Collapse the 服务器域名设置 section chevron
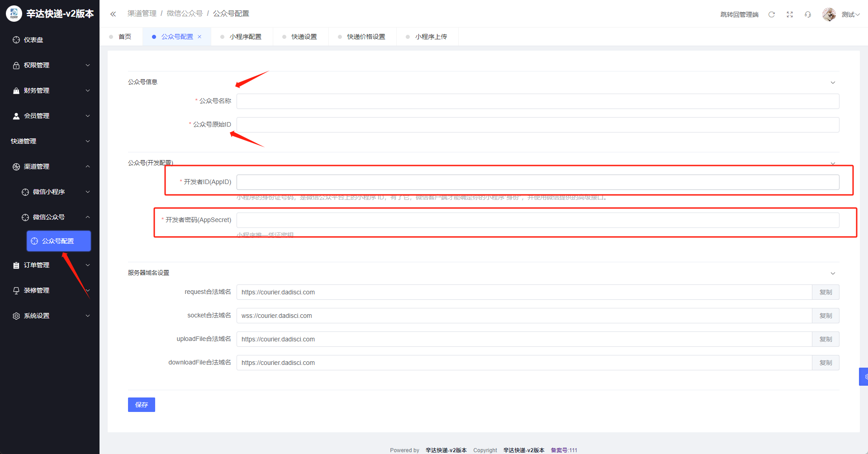This screenshot has height=454, width=868. (833, 273)
